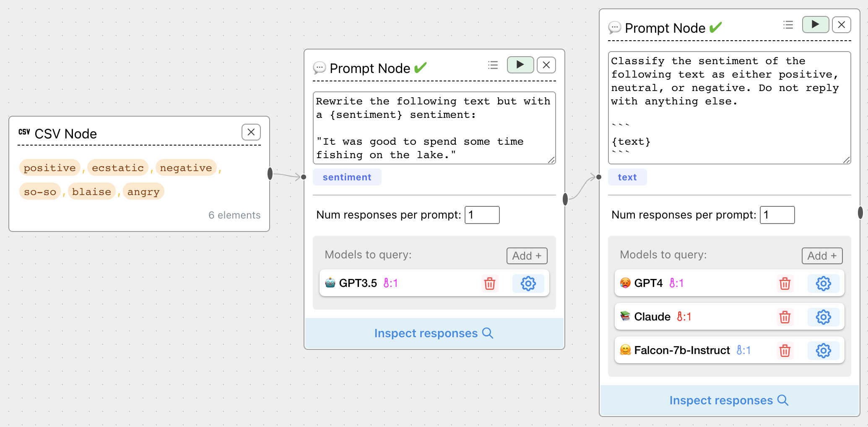Click the num responses field under GPT3.5 node
The height and width of the screenshot is (427, 868).
click(482, 215)
